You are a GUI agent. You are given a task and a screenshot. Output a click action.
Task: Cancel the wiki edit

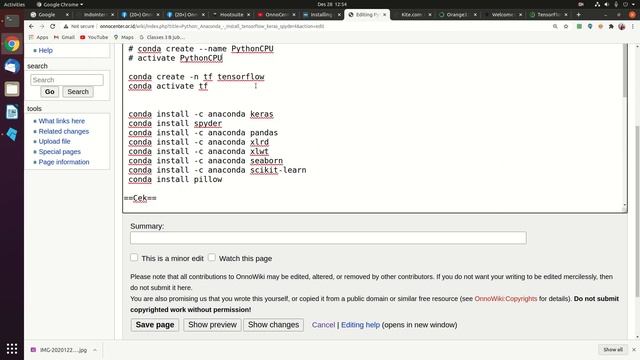point(323,325)
